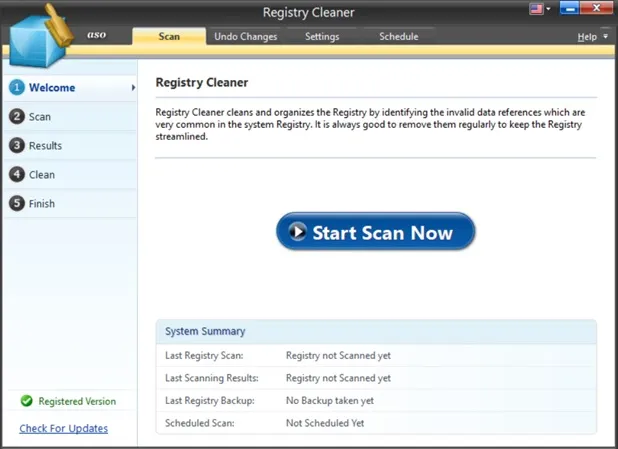The image size is (618, 449).
Task: Click the number 4 step circle icon
Action: pos(17,174)
